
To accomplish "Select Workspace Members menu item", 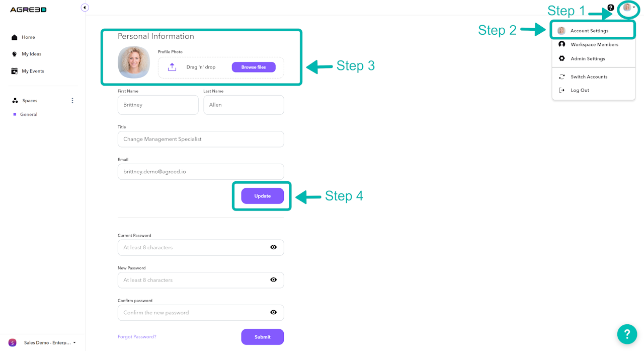I will (594, 44).
